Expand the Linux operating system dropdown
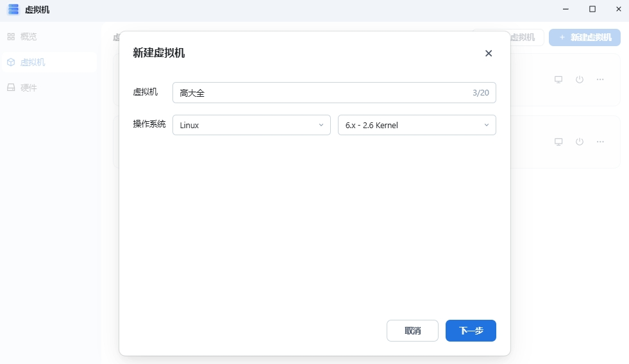 [x=251, y=125]
